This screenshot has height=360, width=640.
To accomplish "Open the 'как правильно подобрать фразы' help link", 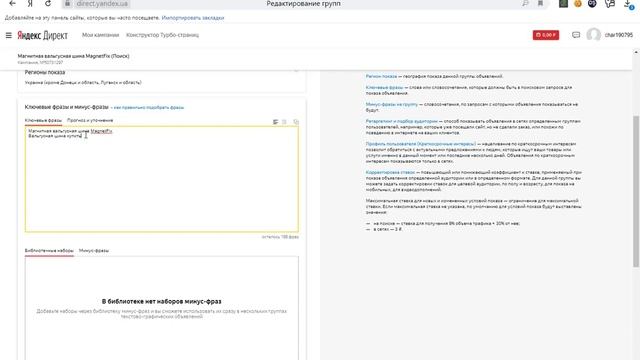I will (x=149, y=108).
